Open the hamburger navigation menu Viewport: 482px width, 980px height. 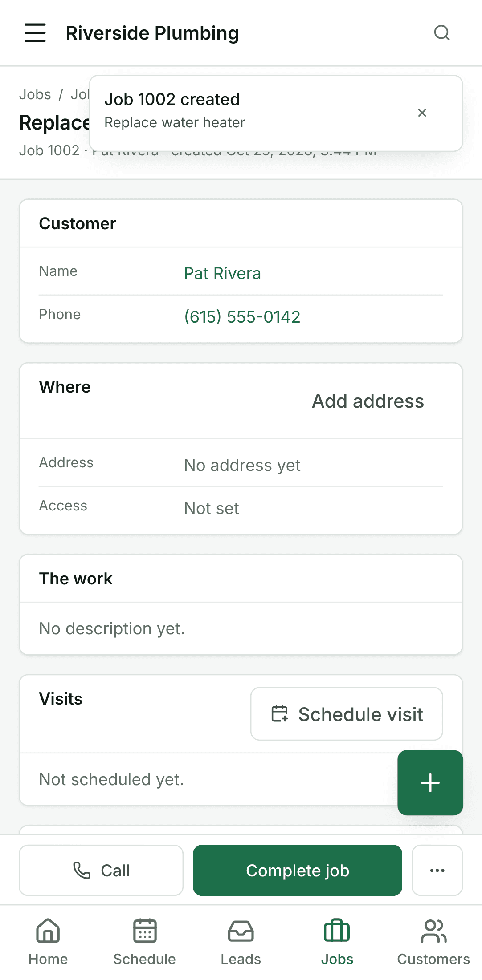[35, 33]
